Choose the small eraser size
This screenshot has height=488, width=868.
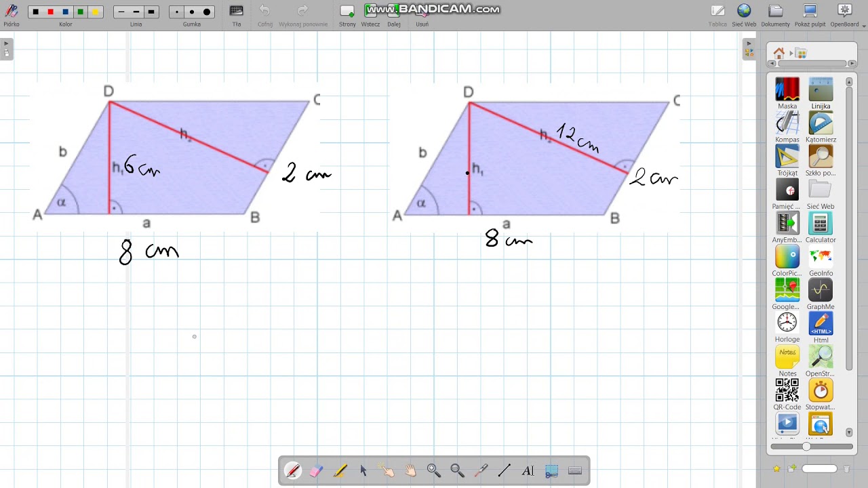[177, 12]
